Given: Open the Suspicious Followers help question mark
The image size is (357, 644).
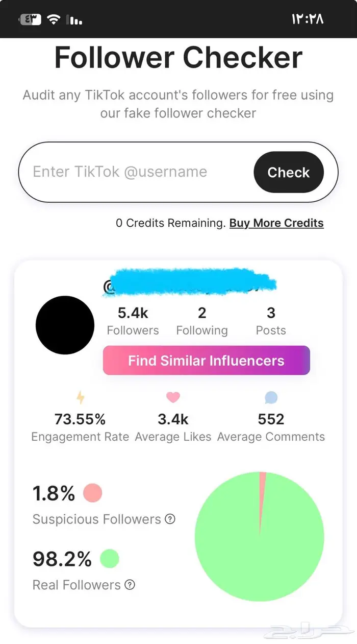Looking at the screenshot, I should [170, 519].
